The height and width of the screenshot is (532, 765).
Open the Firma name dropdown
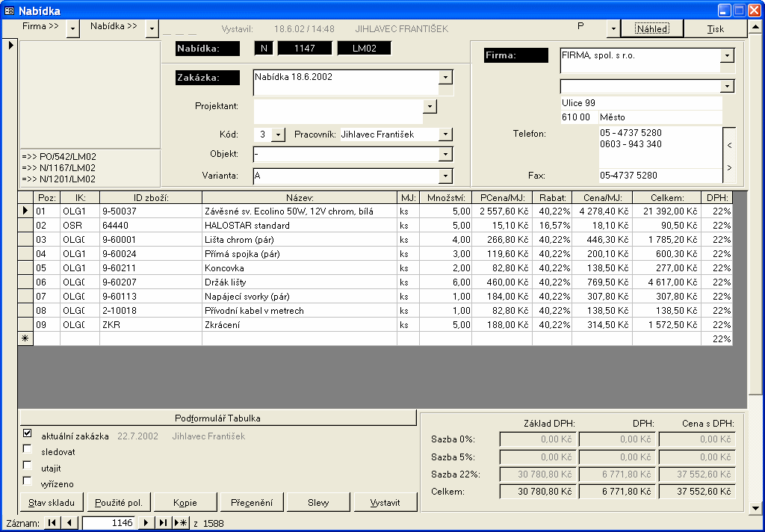pyautogui.click(x=727, y=56)
